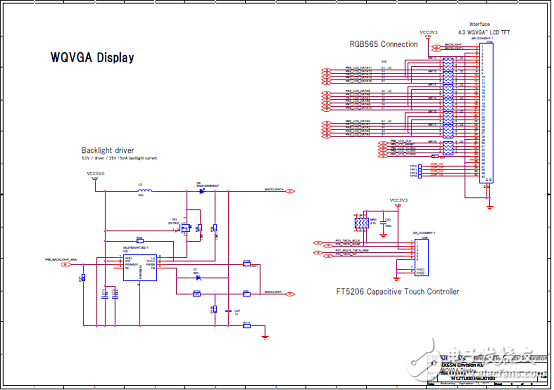
Task: Click the MOSFET transistor symbol
Action: (x=185, y=228)
